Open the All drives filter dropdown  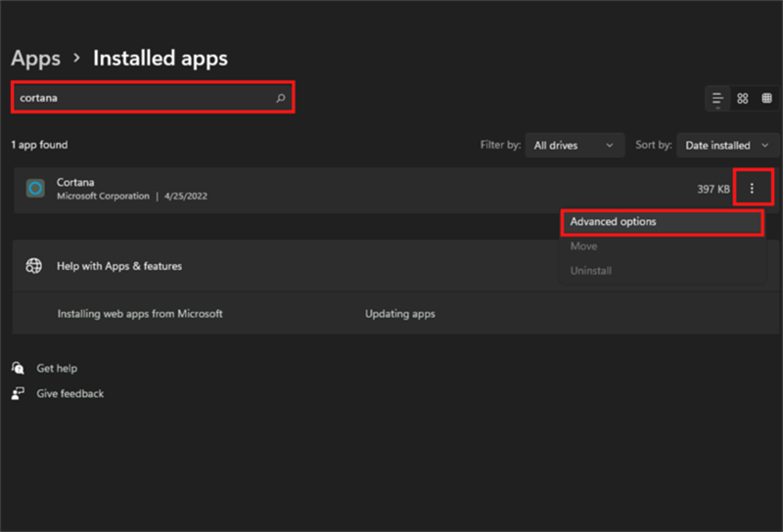[x=575, y=146]
